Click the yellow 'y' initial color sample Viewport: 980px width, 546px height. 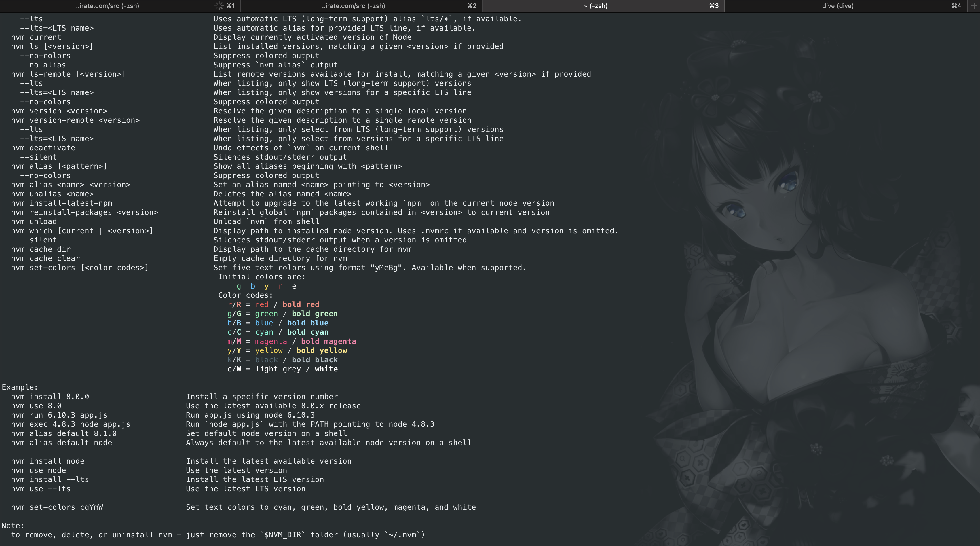pyautogui.click(x=266, y=286)
